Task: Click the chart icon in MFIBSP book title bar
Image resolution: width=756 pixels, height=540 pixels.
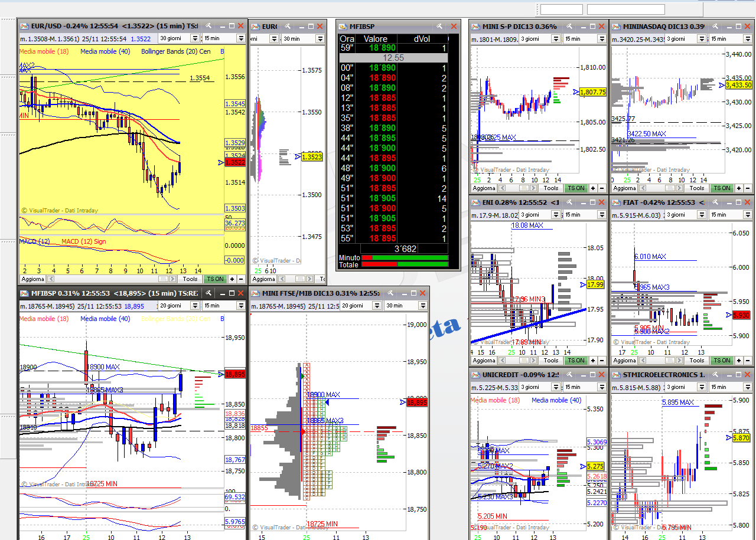Action: click(x=343, y=27)
